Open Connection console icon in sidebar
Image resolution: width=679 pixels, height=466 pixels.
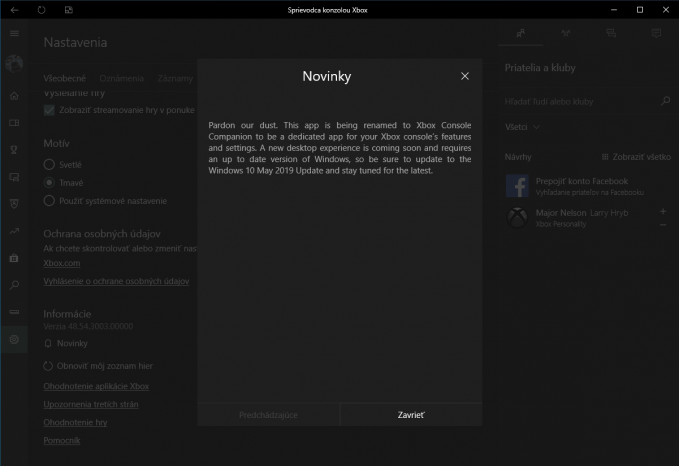point(14,312)
